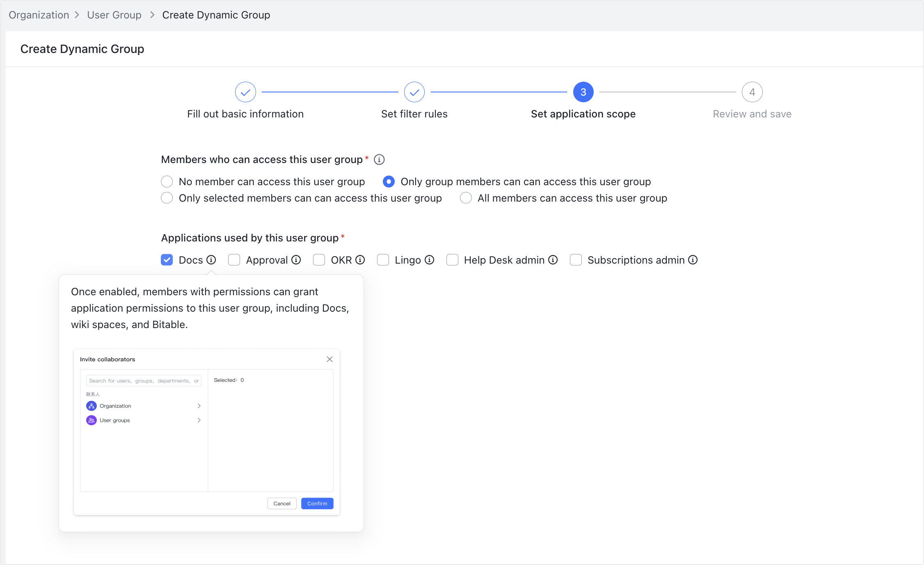
Task: Click the User groups icon in invite dialog
Action: tap(91, 420)
